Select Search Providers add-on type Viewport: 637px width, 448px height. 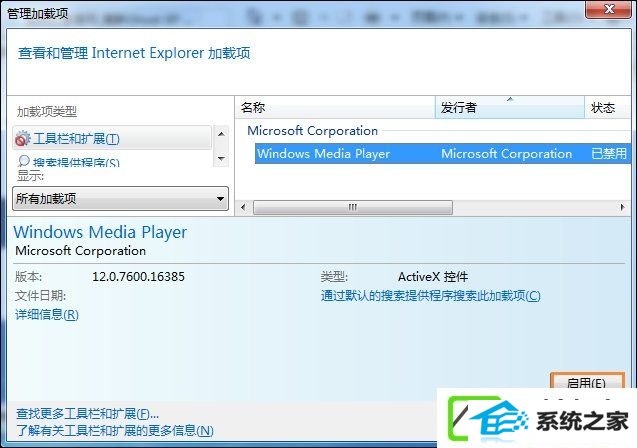click(x=112, y=161)
